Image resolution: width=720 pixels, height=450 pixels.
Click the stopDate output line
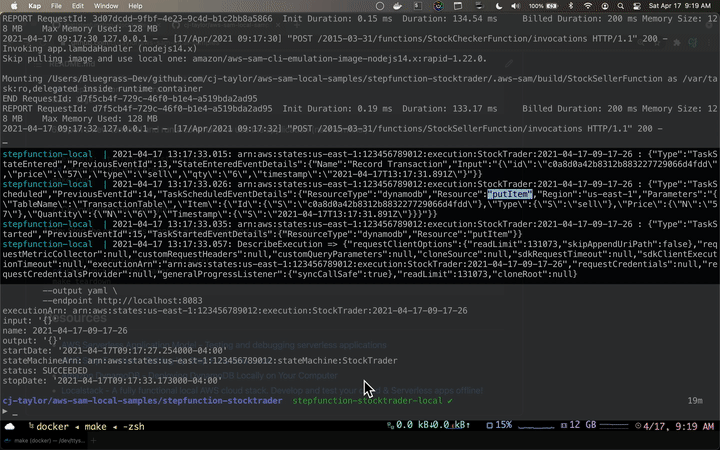[112, 381]
